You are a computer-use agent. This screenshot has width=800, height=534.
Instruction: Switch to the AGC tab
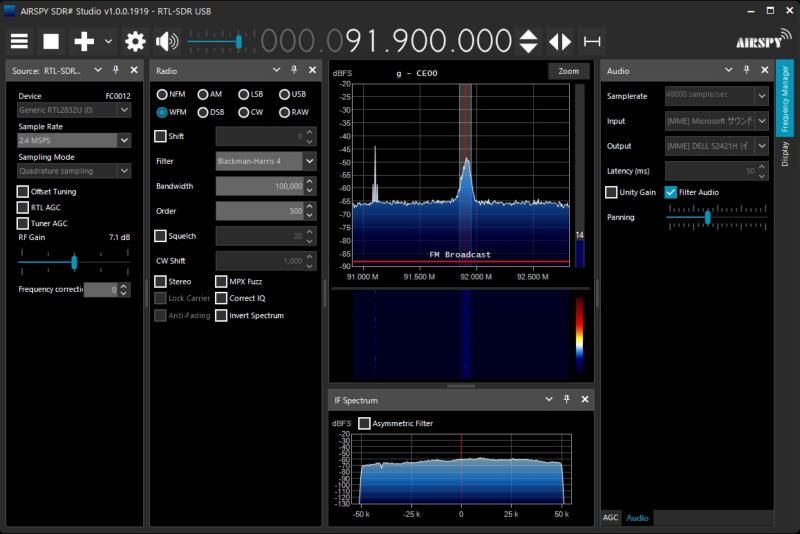point(610,518)
